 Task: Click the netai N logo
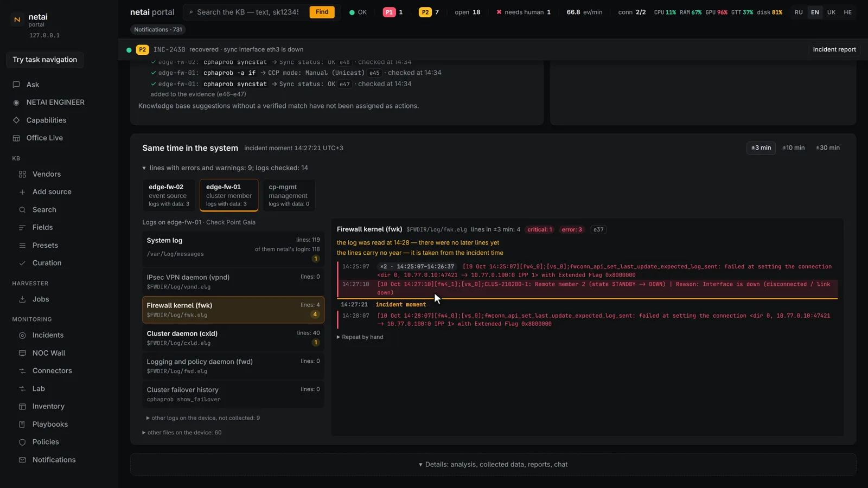[17, 20]
